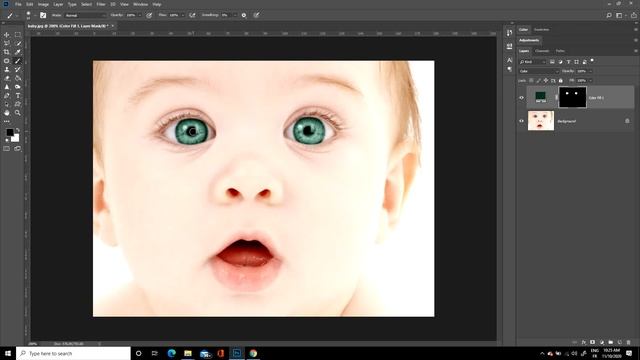This screenshot has height=360, width=640.
Task: Select the History Brush tool
Action: (x=18, y=69)
